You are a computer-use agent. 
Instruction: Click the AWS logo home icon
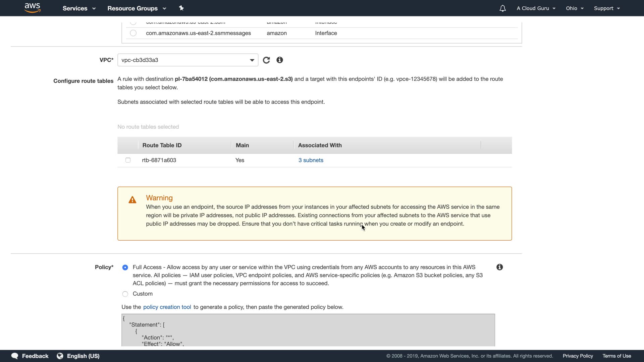tap(33, 8)
